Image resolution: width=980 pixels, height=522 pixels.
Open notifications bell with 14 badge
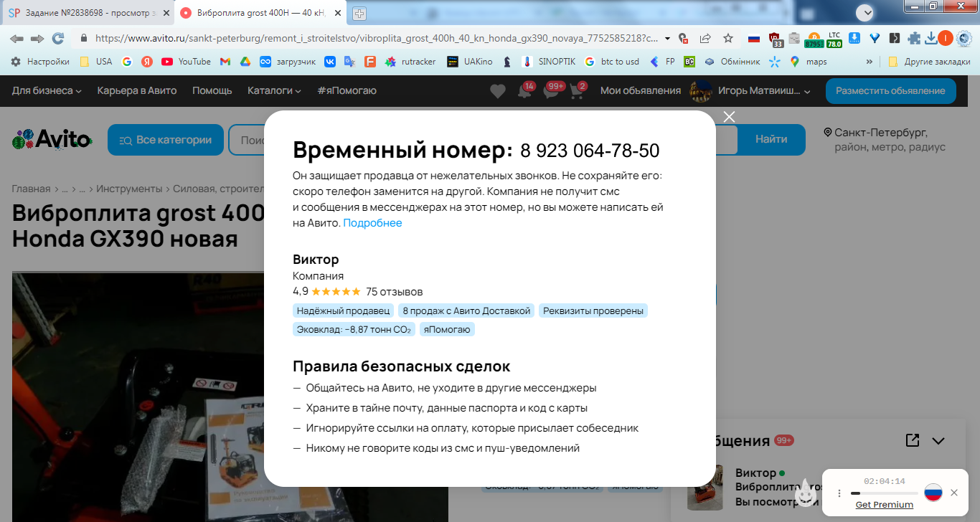tap(526, 90)
